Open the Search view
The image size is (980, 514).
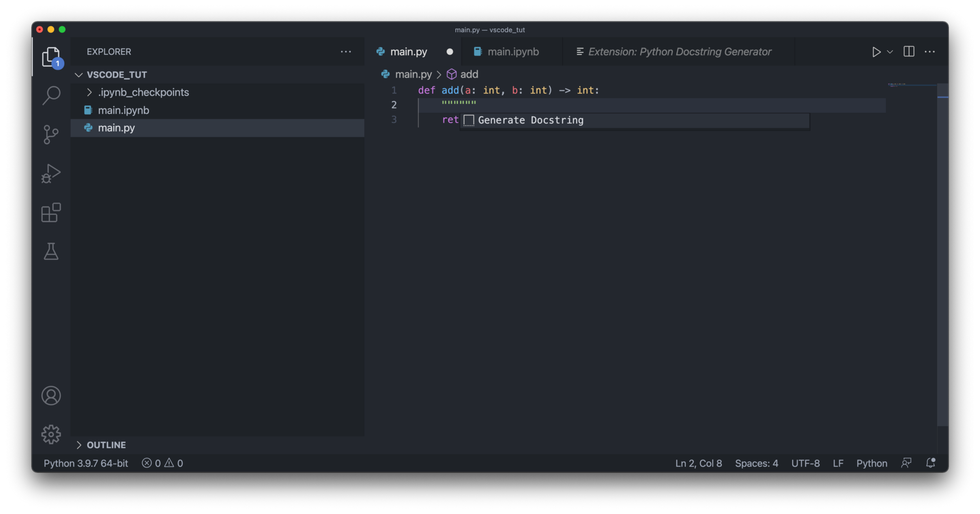[x=51, y=95]
